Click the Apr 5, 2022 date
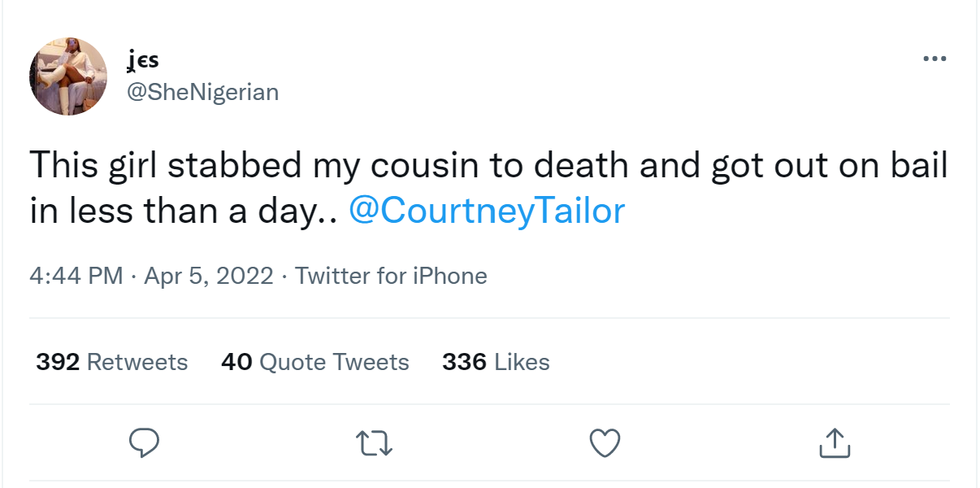 coord(208,276)
